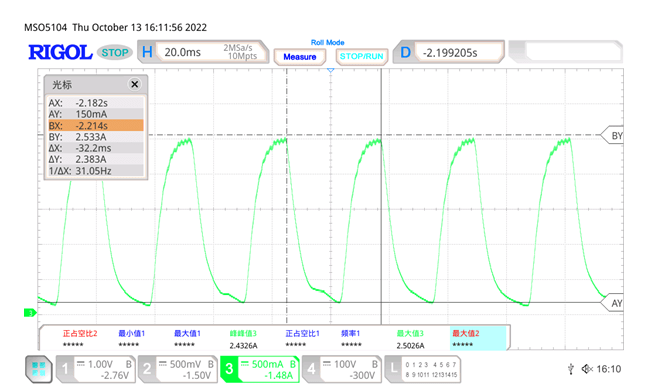Close the 光标 cursor panel
This screenshot has height=391, width=670.
tap(134, 84)
